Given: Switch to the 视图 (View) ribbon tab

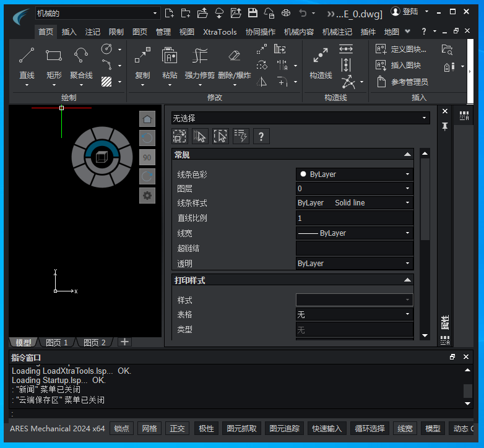Looking at the screenshot, I should 186,32.
